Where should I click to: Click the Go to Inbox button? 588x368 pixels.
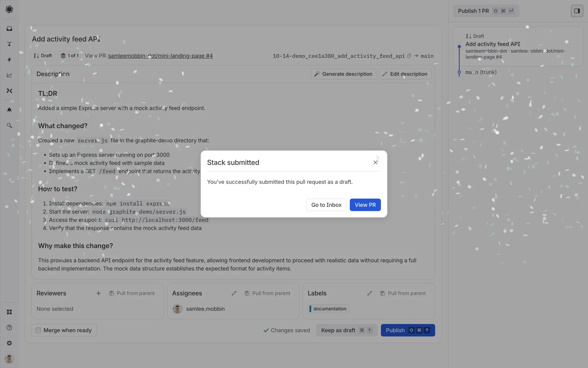coord(326,205)
